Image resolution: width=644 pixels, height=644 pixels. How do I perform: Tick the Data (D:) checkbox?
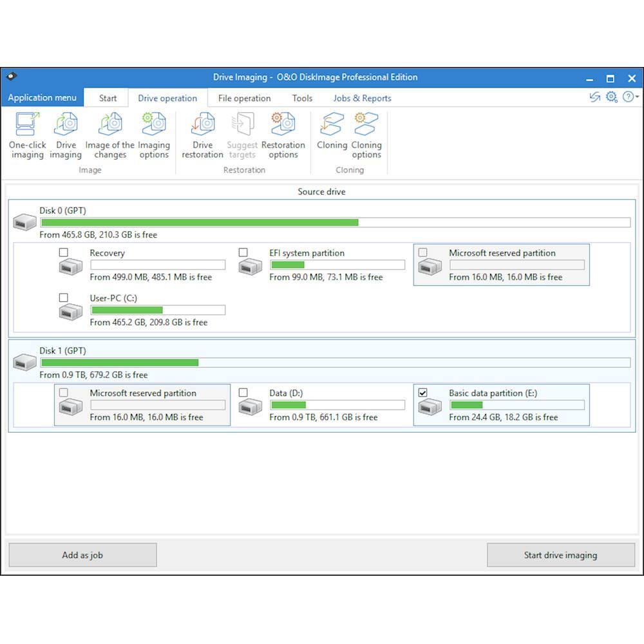243,393
